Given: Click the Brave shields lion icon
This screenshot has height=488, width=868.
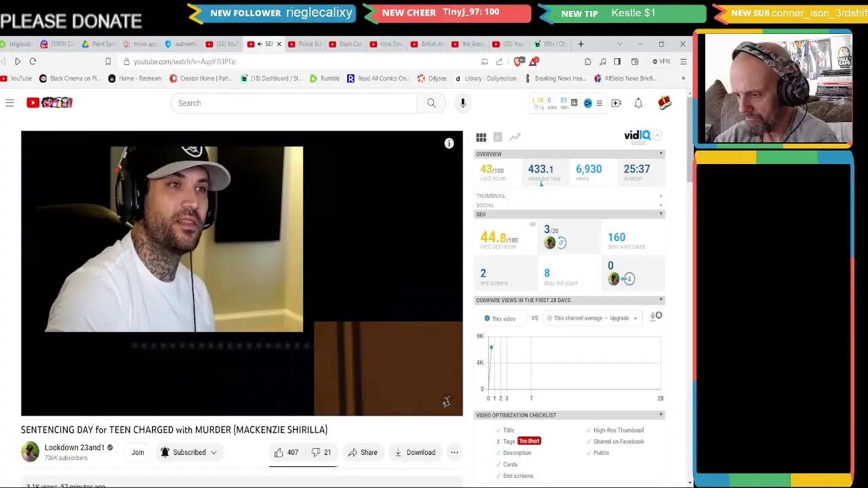Looking at the screenshot, I should pyautogui.click(x=519, y=62).
